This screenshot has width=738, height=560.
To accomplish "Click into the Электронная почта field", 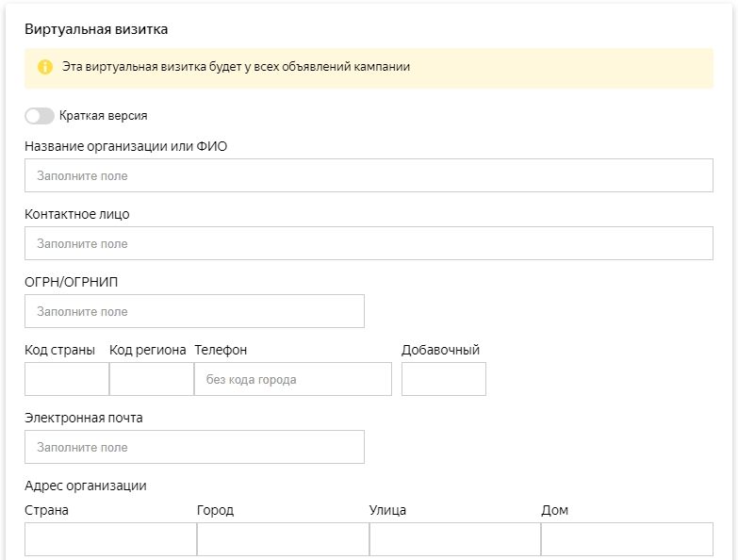I will pyautogui.click(x=194, y=447).
